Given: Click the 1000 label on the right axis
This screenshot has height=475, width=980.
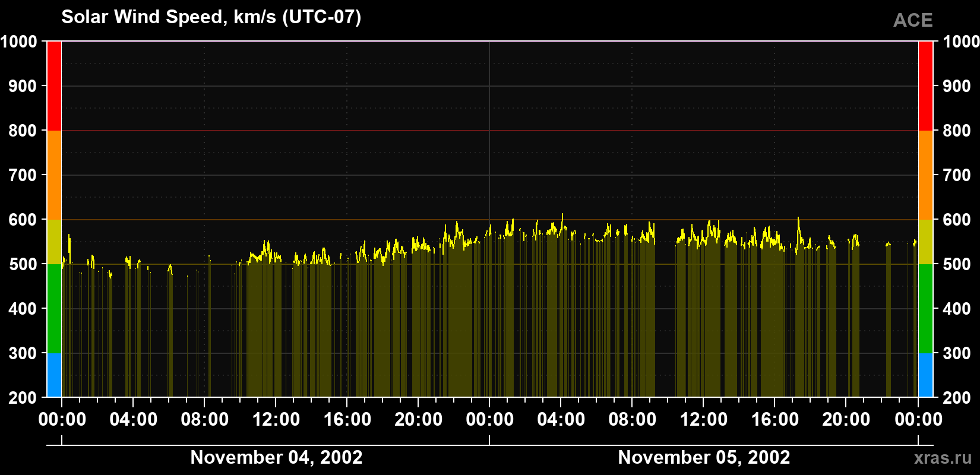Looking at the screenshot, I should 961,42.
